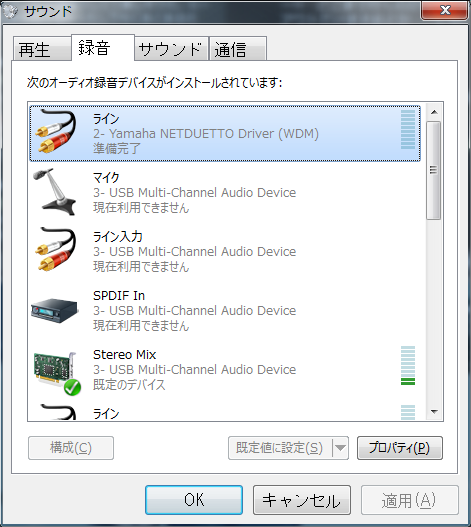Click the device list scroll down arrow
Screen dimensions: 471x527
click(x=434, y=411)
